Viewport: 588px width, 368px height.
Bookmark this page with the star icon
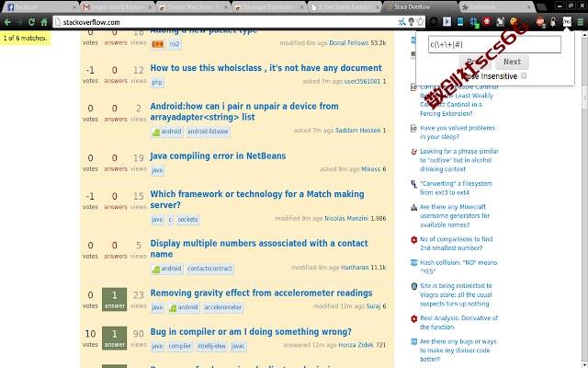pos(421,22)
